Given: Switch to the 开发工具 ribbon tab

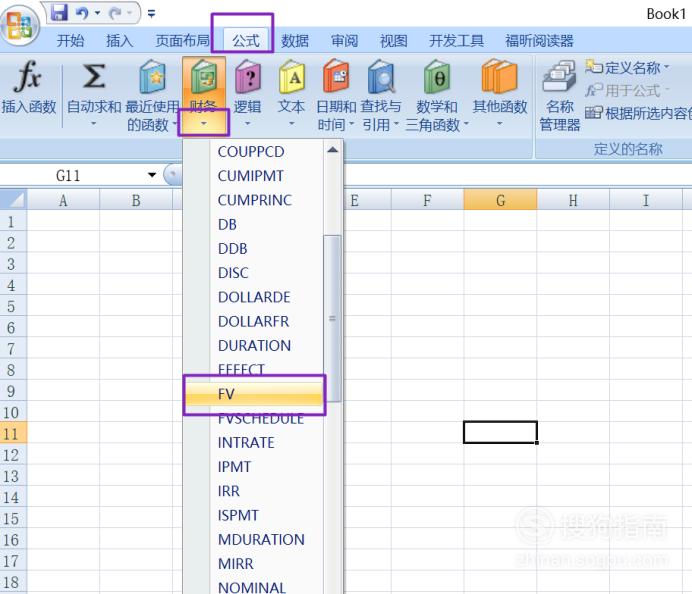Looking at the screenshot, I should coord(456,41).
